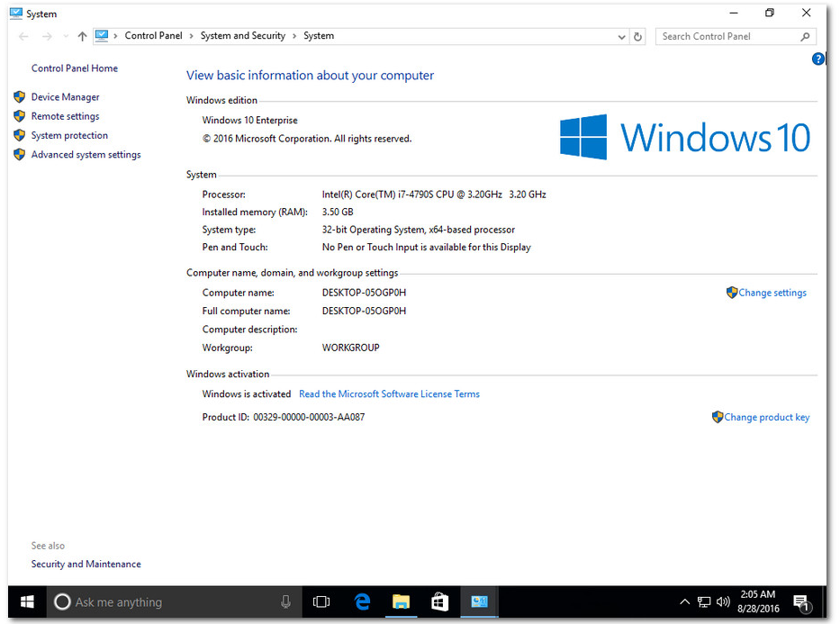Open the Windows Start button
This screenshot has height=624, width=840.
27,601
